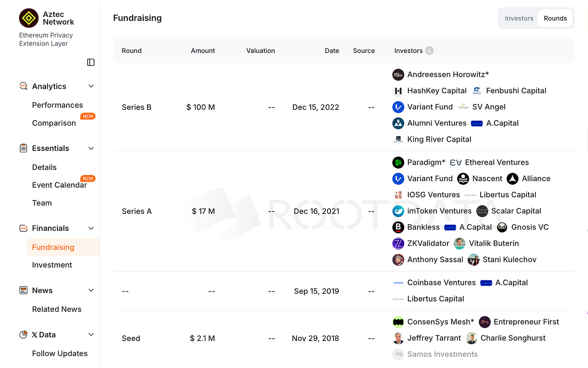Collapse the sidebar with the panel icon
Viewport: 588px width, 368px height.
pyautogui.click(x=91, y=62)
